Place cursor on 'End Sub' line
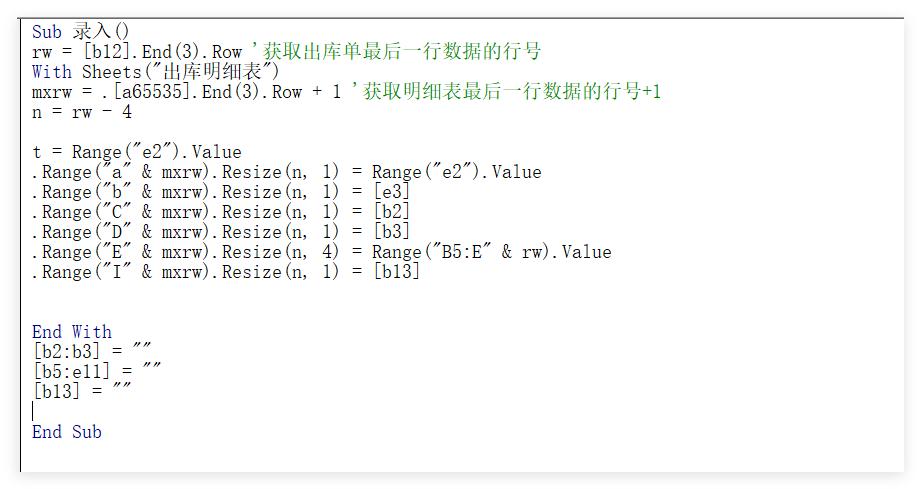921x489 pixels. [66, 432]
